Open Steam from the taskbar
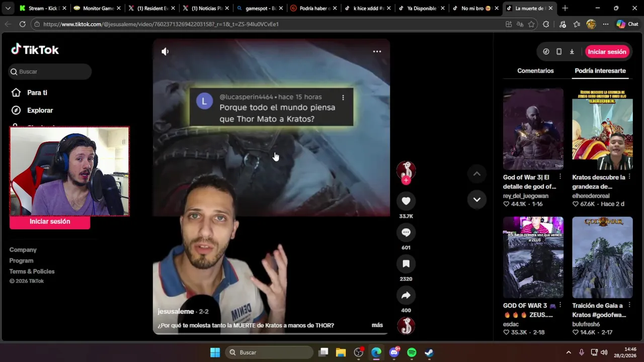This screenshot has height=362, width=644. [429, 352]
